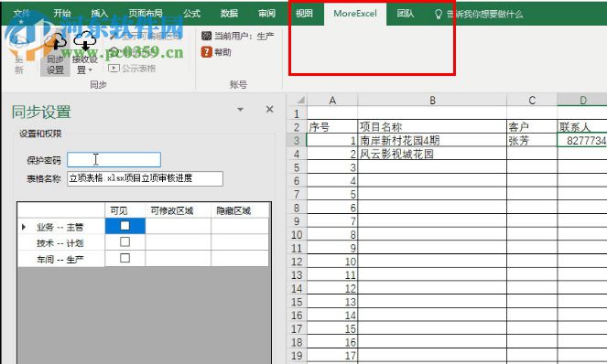Image resolution: width=607 pixels, height=364 pixels.
Task: Toggle 可见 checkbox for 车间 -- 生产
Action: [x=125, y=258]
